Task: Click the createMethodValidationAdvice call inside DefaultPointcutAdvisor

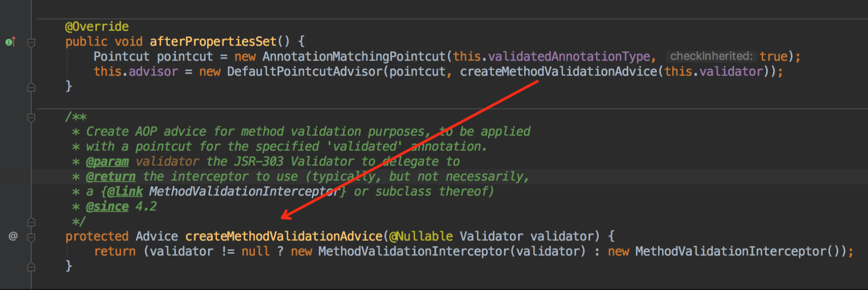Action: (558, 71)
